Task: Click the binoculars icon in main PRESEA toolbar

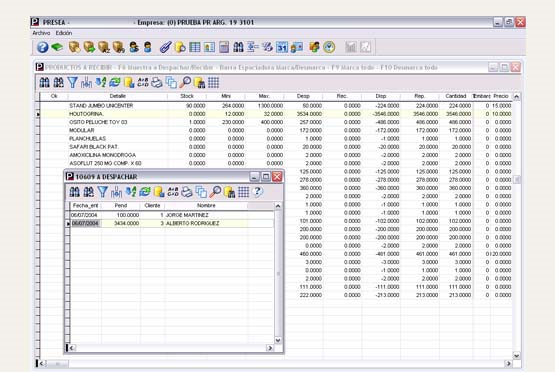Action: tap(238, 47)
